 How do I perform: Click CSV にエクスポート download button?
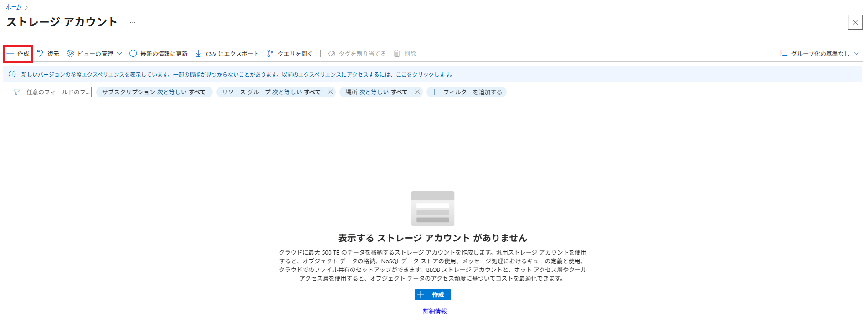(227, 54)
